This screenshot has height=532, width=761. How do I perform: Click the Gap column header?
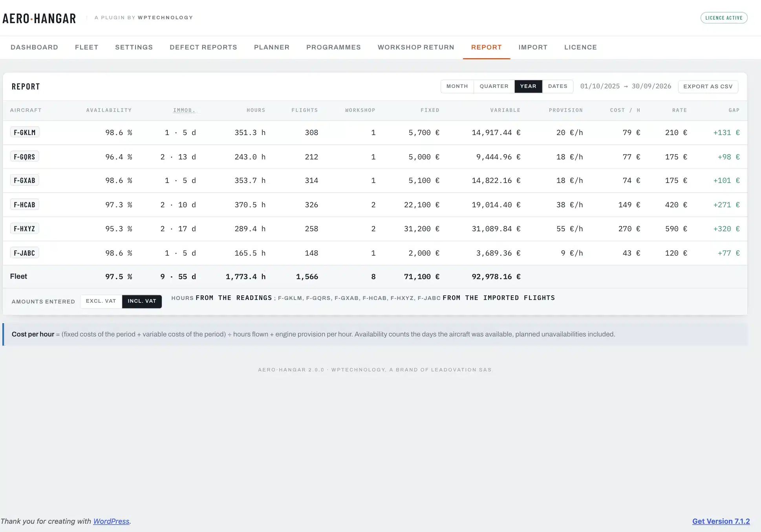click(x=734, y=110)
